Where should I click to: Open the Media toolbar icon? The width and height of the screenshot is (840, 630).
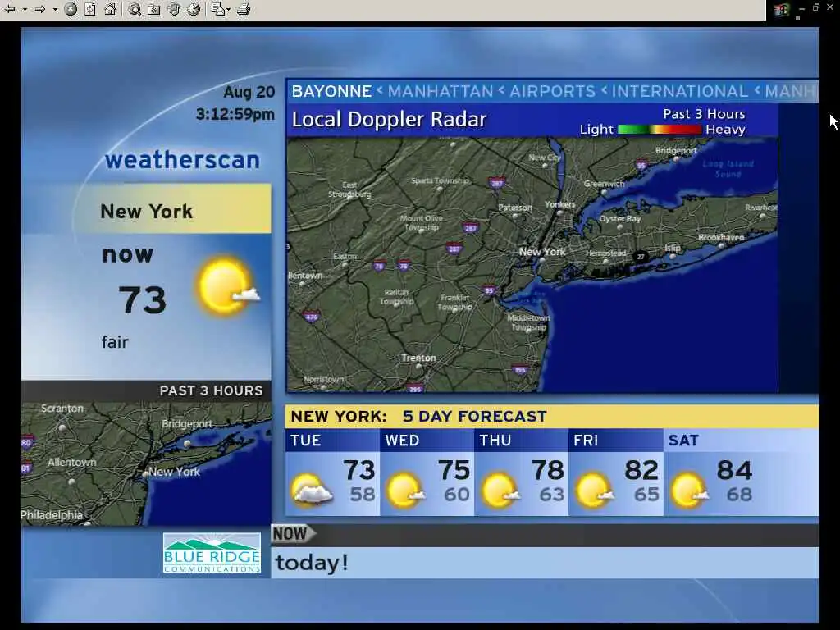coord(174,9)
